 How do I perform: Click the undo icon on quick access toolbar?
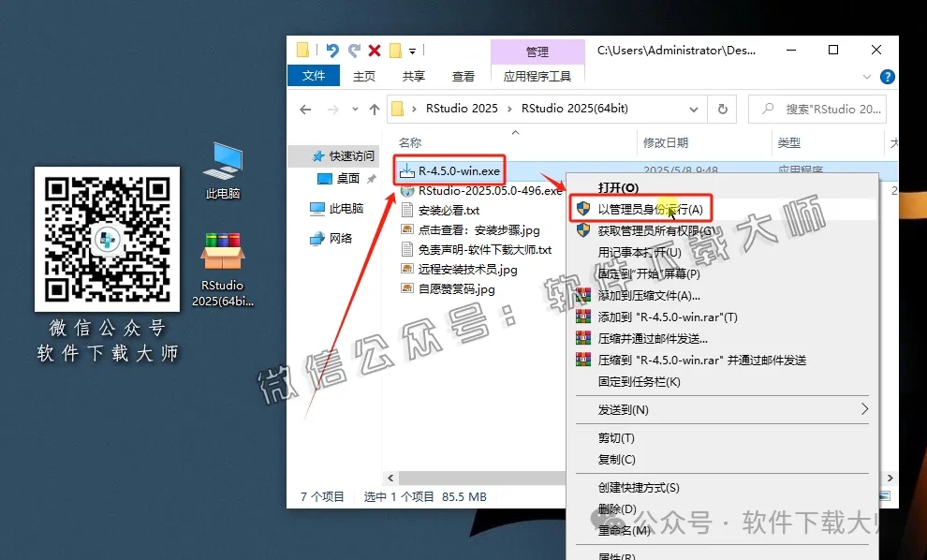(x=332, y=52)
